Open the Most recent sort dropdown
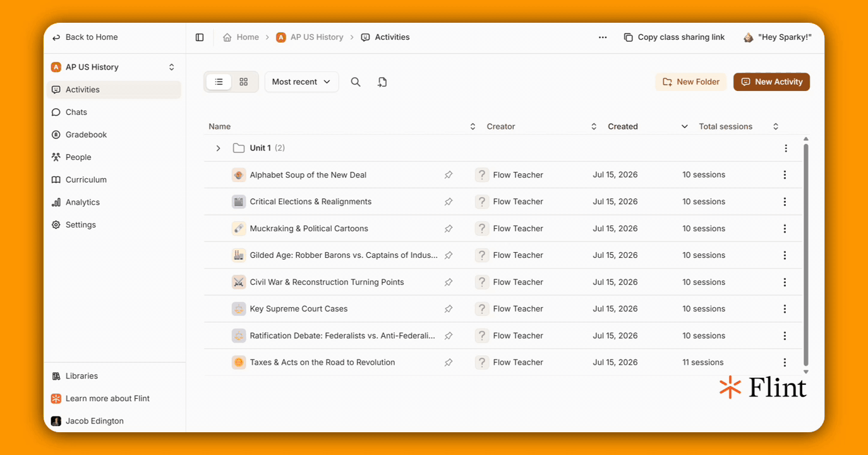This screenshot has height=455, width=868. [301, 82]
